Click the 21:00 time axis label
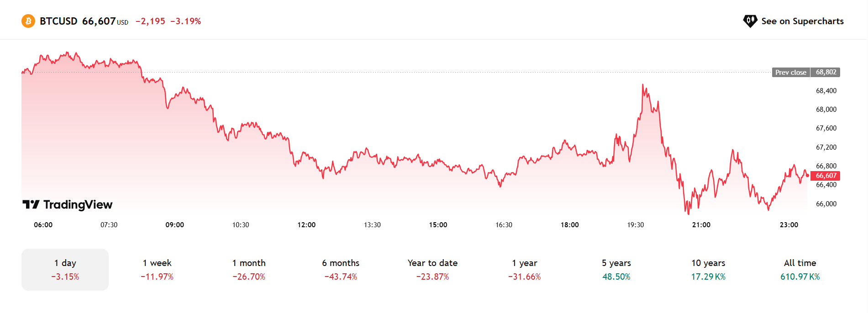Image resolution: width=868 pixels, height=313 pixels. 701,225
